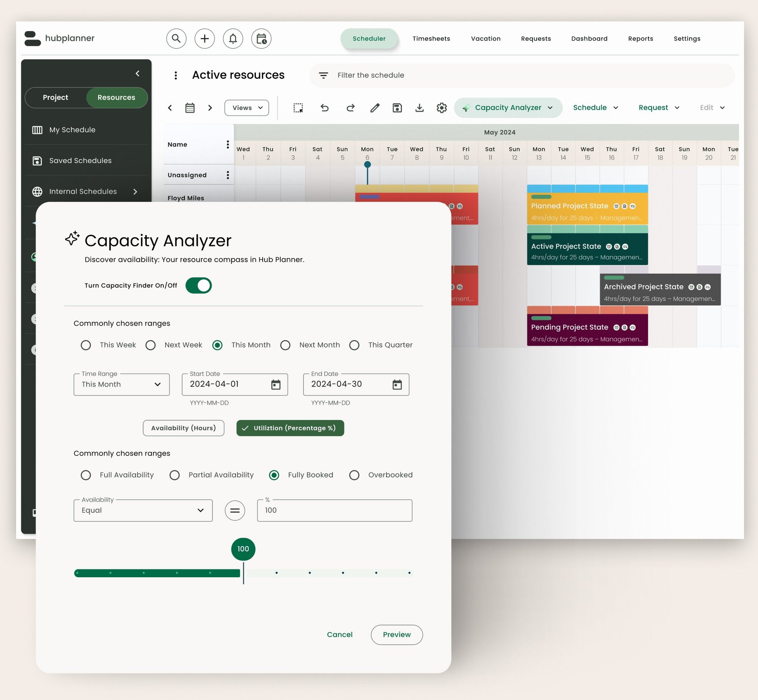Viewport: 758px width, 700px height.
Task: Click the search magnifier icon
Action: [176, 38]
